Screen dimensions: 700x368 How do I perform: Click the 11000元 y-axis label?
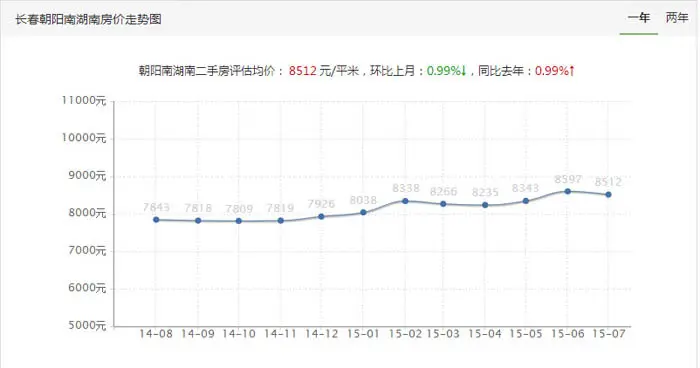(84, 100)
